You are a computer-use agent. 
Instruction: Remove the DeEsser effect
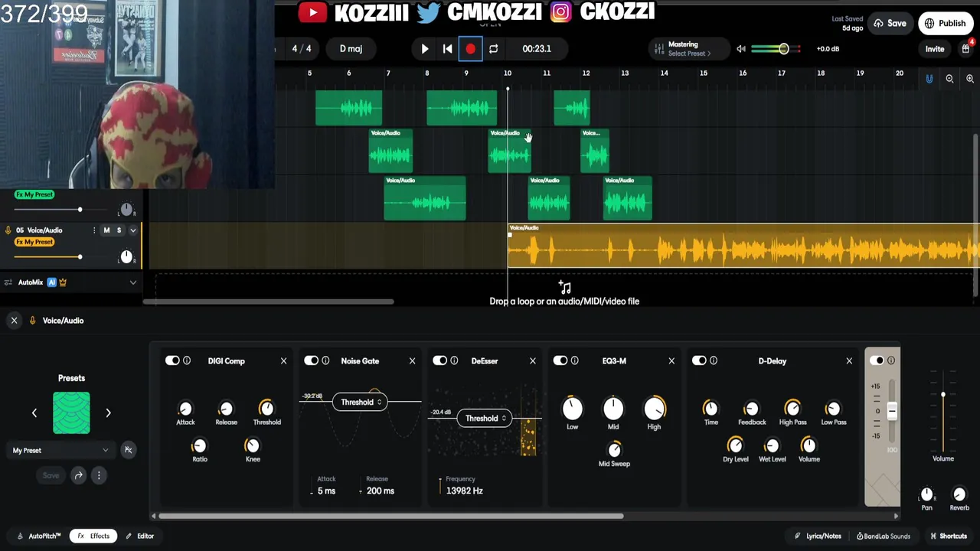coord(533,361)
